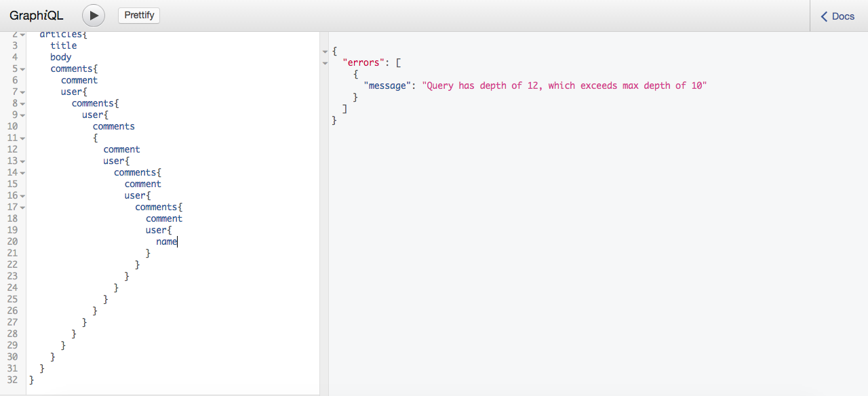Collapse the root object in the result pane
This screenshot has height=396, width=868.
click(325, 52)
